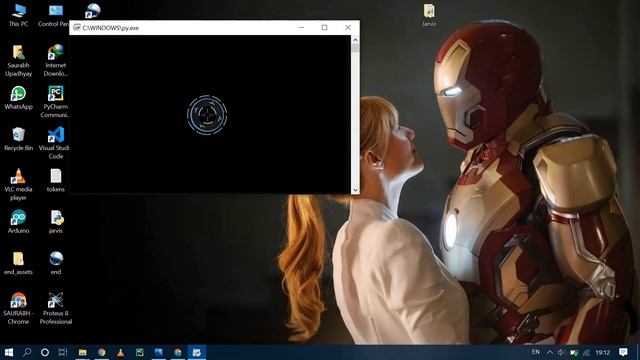Click the py.exe scrollbar up arrow
The height and width of the screenshot is (360, 640).
[x=355, y=40]
